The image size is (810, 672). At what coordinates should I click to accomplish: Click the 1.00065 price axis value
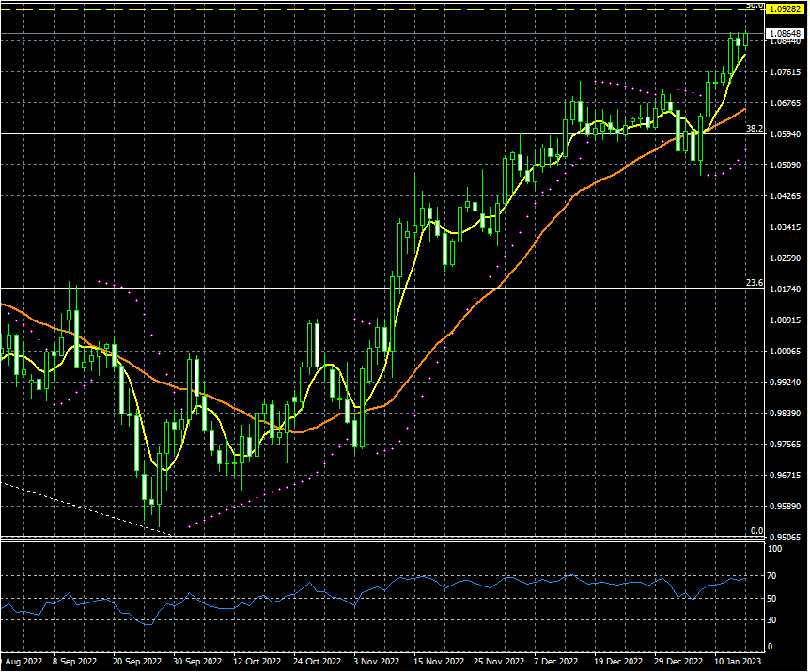(x=786, y=352)
